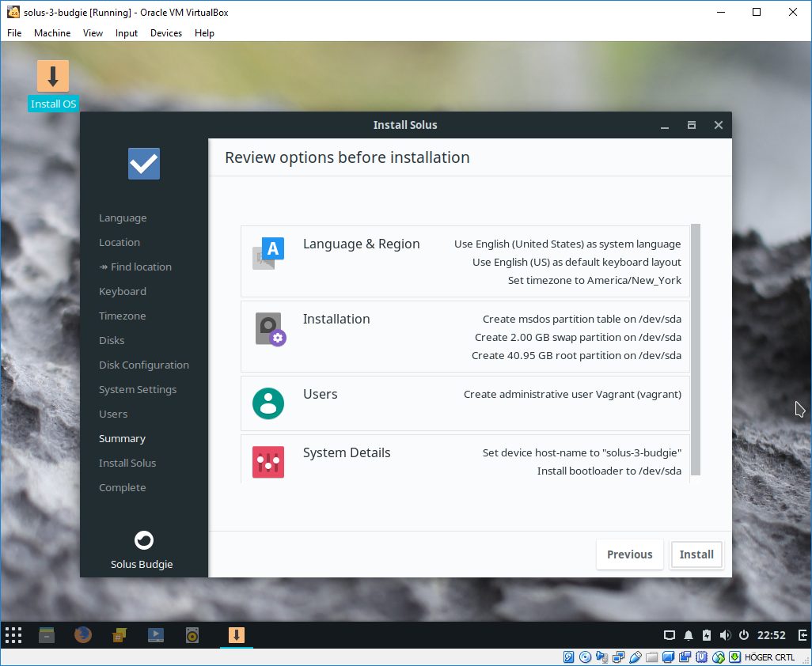This screenshot has height=666, width=812.
Task: Click the Solus Budgie logo
Action: click(144, 540)
